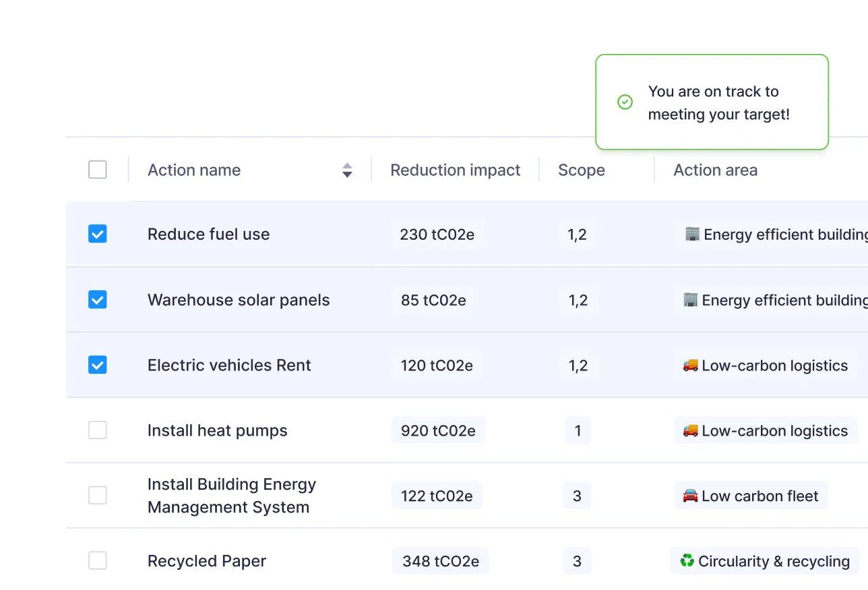Click the 920 tC02e reduction impact badge

tap(437, 430)
